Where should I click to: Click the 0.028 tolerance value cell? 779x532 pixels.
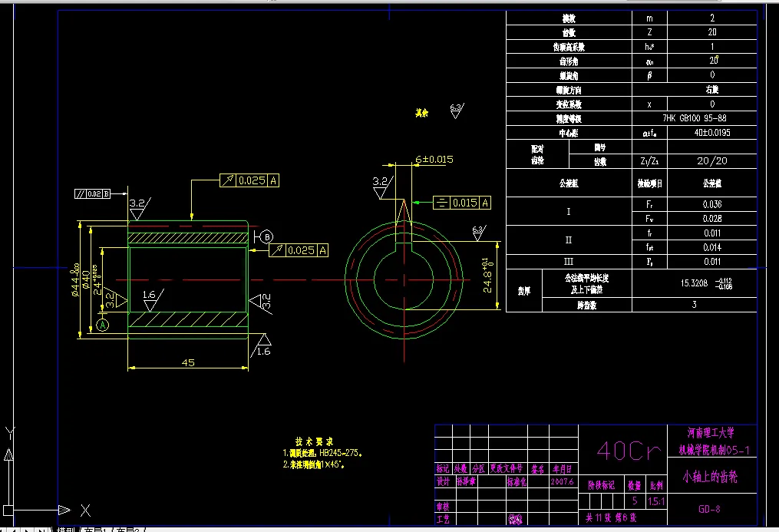click(712, 219)
